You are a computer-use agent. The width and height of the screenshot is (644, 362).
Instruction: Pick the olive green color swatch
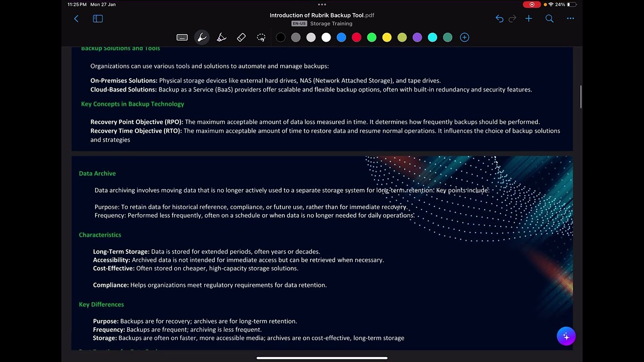click(402, 38)
